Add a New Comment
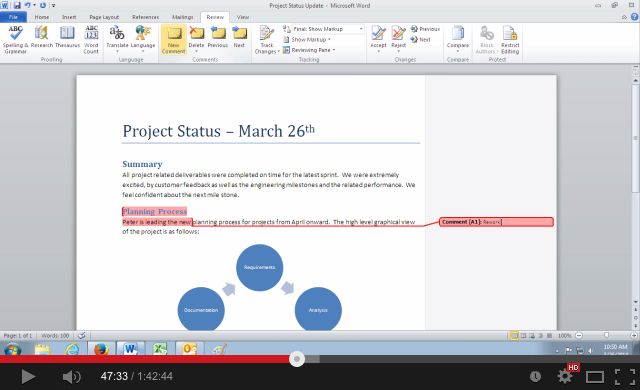 (173, 40)
